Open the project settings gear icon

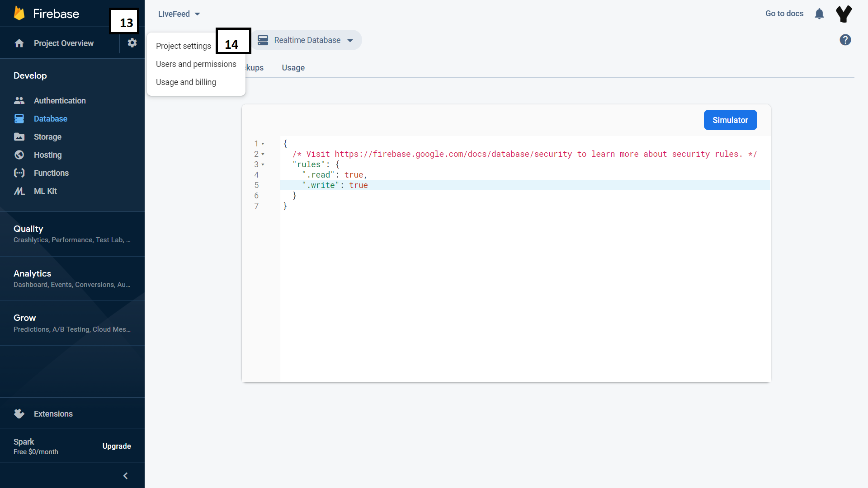pyautogui.click(x=132, y=43)
